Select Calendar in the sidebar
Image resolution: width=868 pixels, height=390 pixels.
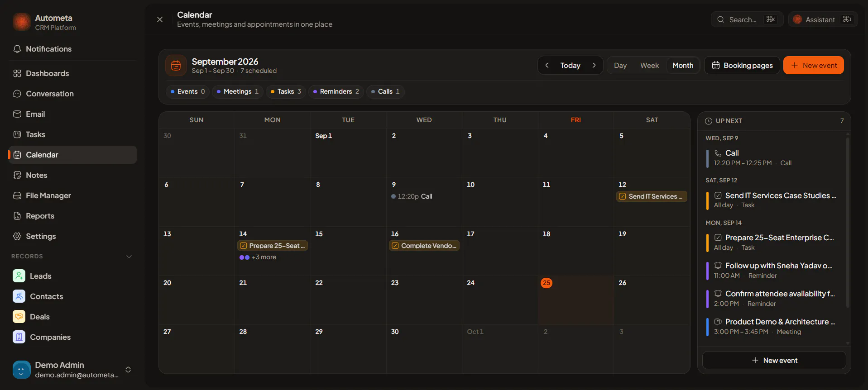(72, 155)
